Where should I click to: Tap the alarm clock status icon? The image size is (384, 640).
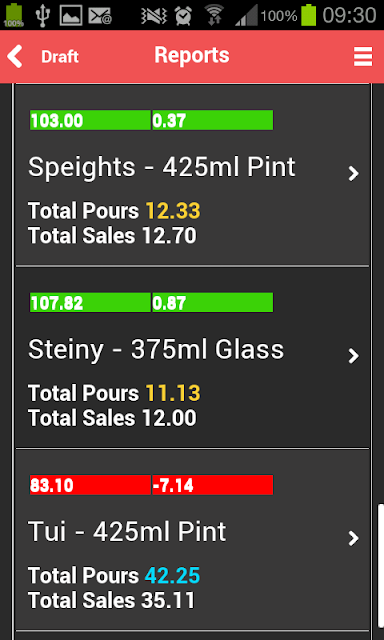tap(183, 16)
